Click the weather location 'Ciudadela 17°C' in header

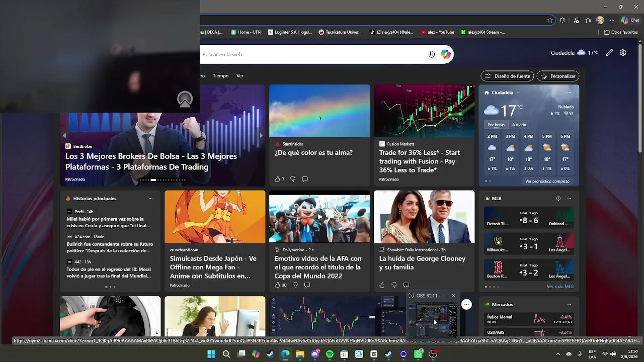574,53
